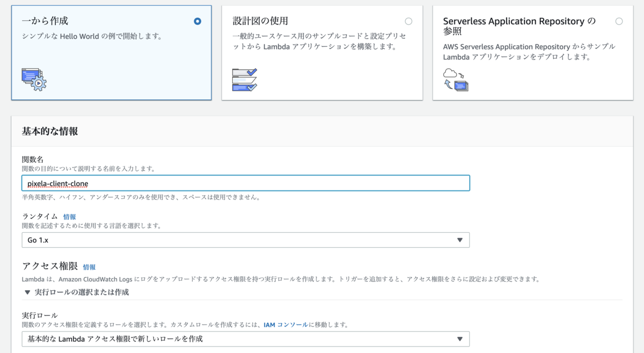
Task: Select the 設計図の使用 radio button
Action: tap(408, 21)
